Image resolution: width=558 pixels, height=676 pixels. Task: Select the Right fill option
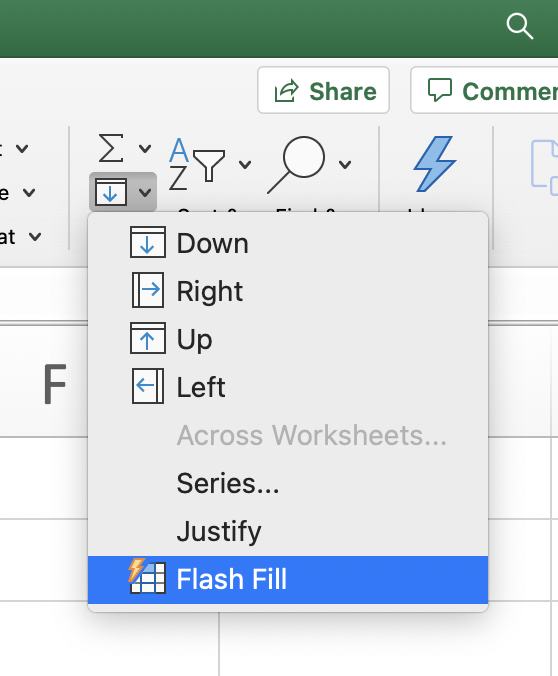pyautogui.click(x=288, y=291)
